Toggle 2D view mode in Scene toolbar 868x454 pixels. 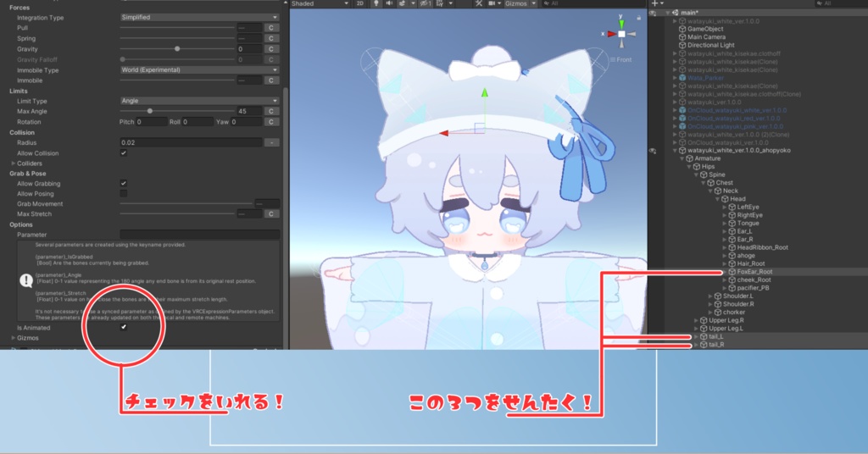point(359,3)
